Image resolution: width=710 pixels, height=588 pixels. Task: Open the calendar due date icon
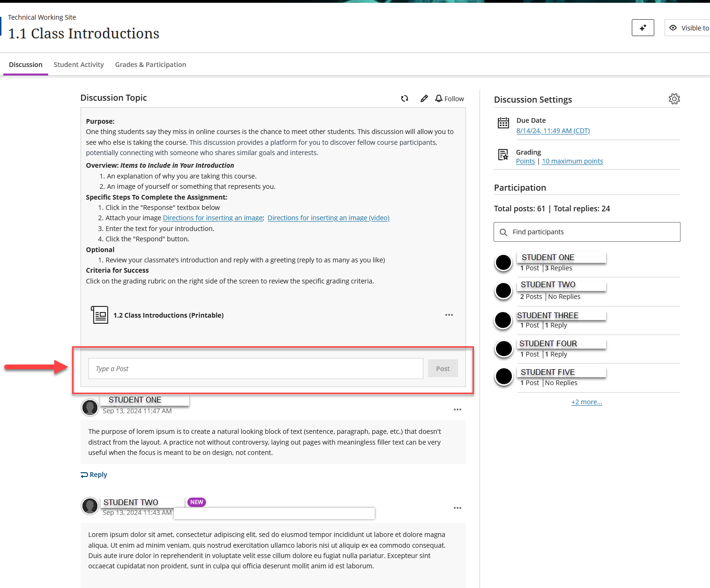pyautogui.click(x=503, y=123)
